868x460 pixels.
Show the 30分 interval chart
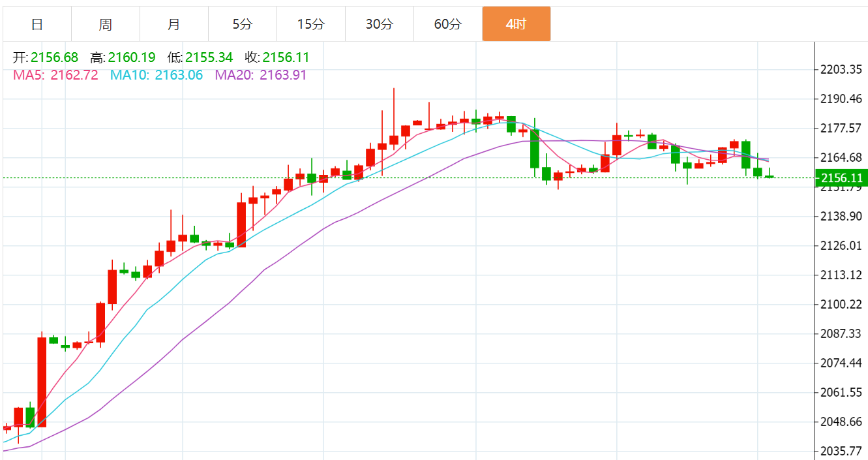[380, 24]
